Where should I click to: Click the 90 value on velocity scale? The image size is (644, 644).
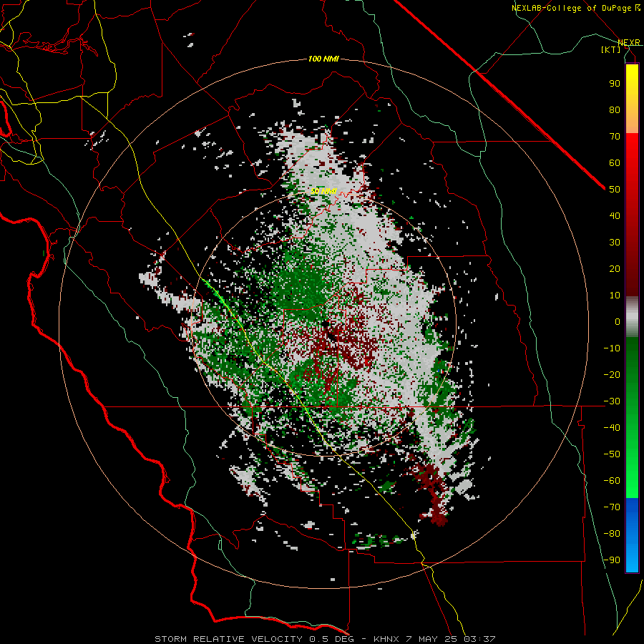pyautogui.click(x=615, y=84)
